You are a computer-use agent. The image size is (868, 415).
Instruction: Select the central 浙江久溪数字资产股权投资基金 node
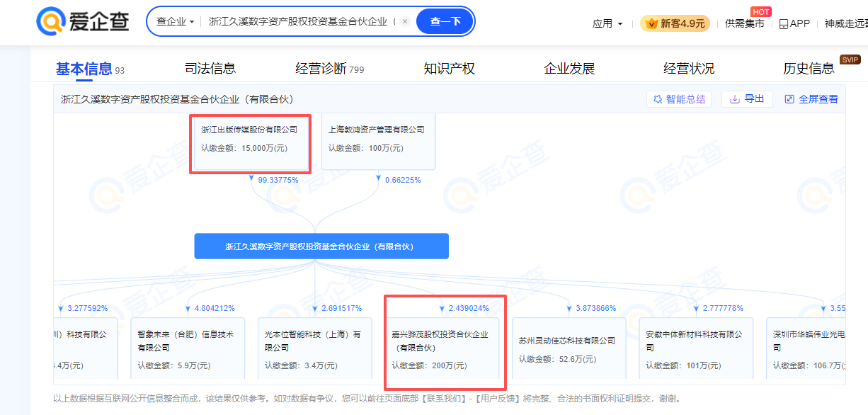pyautogui.click(x=321, y=246)
